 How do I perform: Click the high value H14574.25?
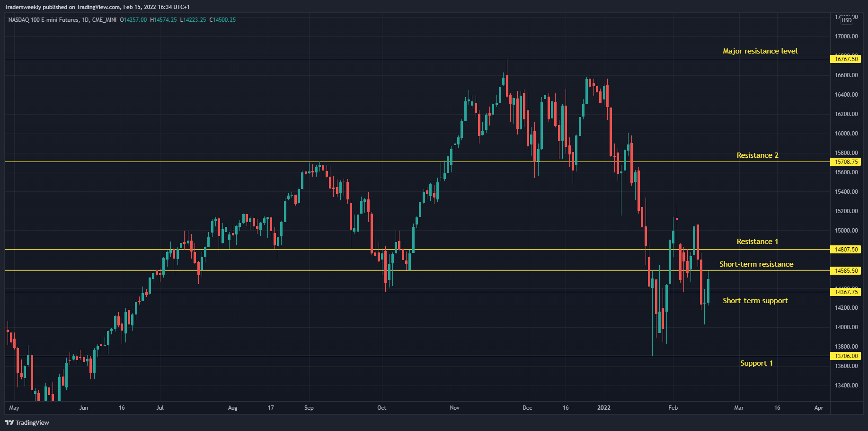[163, 20]
